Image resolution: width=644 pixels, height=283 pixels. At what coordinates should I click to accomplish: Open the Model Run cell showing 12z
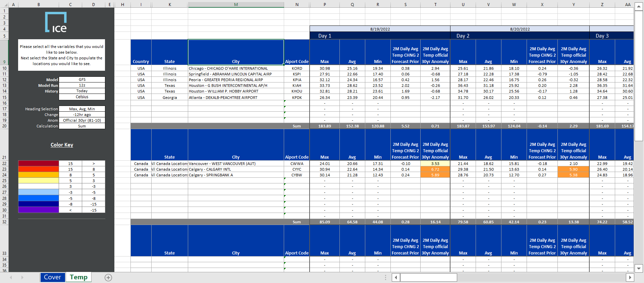point(82,86)
